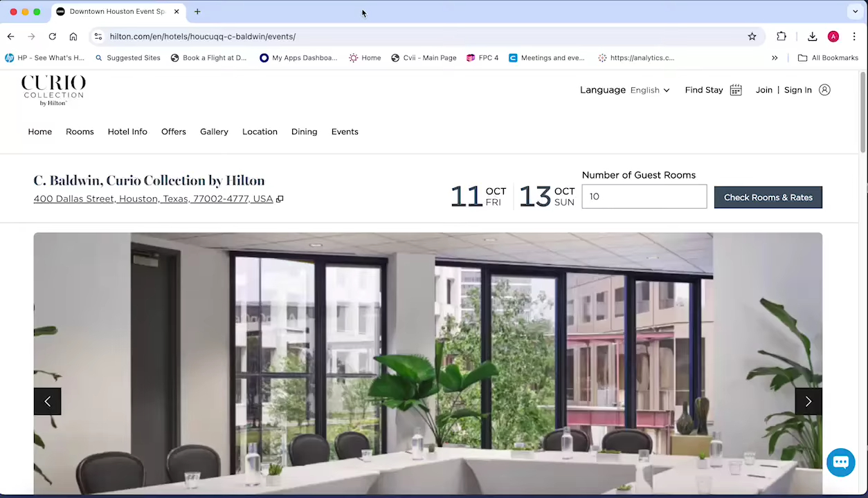The width and height of the screenshot is (868, 498).
Task: Click the Number of Guest Rooms field
Action: point(644,196)
